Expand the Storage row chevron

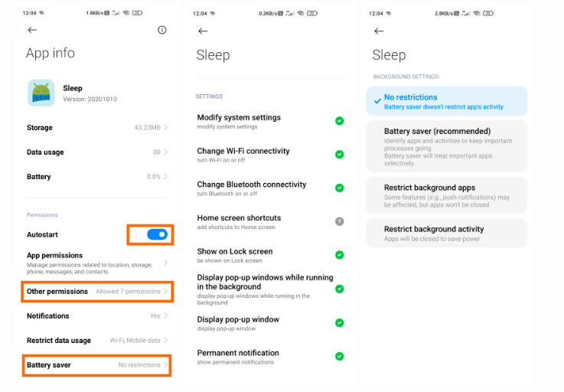pos(166,128)
